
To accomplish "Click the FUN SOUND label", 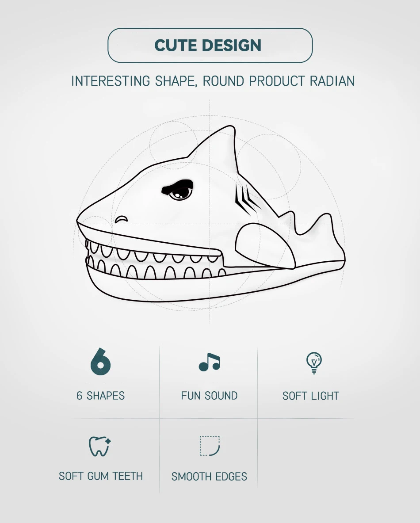I will (209, 396).
